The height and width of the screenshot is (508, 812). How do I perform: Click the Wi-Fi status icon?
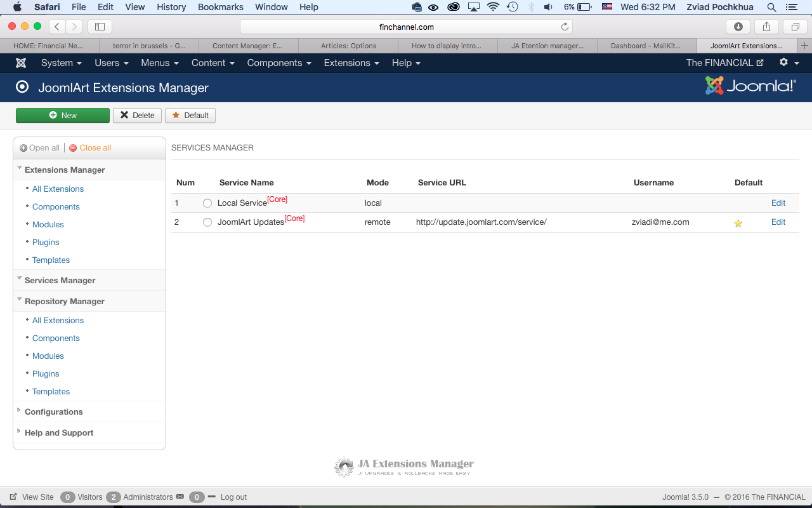point(493,7)
